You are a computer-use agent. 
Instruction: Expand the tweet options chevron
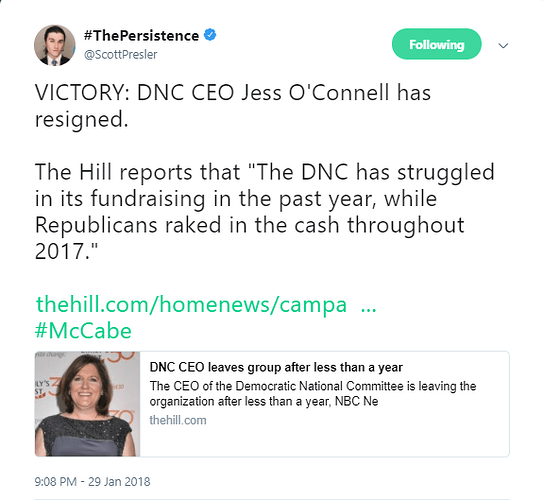pyautogui.click(x=503, y=45)
